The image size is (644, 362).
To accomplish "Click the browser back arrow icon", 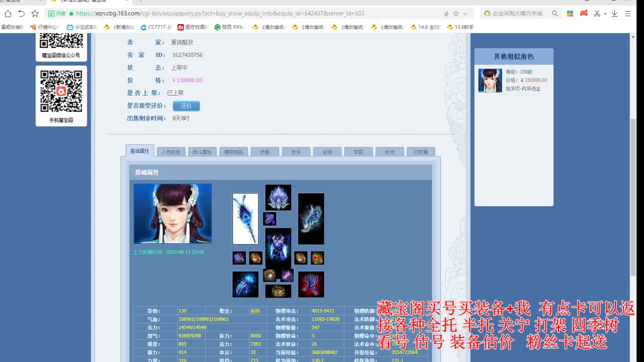I will (22, 14).
